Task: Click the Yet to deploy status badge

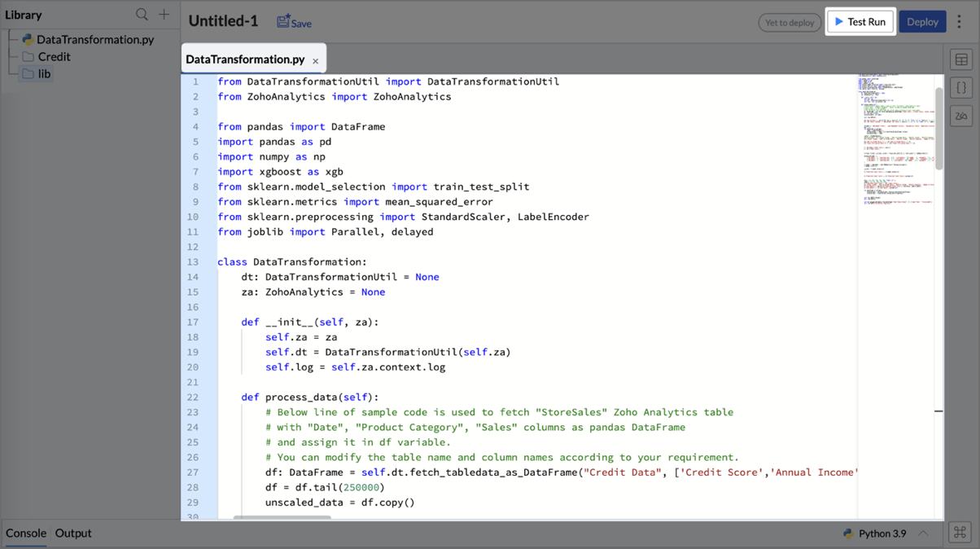Action: click(x=790, y=23)
